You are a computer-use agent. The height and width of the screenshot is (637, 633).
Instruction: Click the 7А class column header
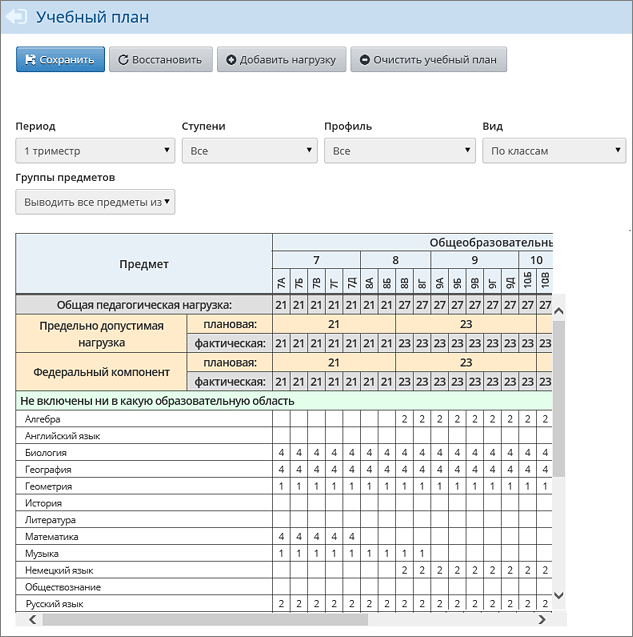[282, 281]
